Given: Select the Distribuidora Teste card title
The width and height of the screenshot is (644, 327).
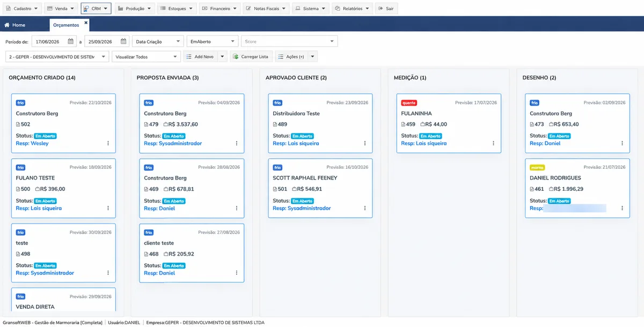Looking at the screenshot, I should [296, 114].
